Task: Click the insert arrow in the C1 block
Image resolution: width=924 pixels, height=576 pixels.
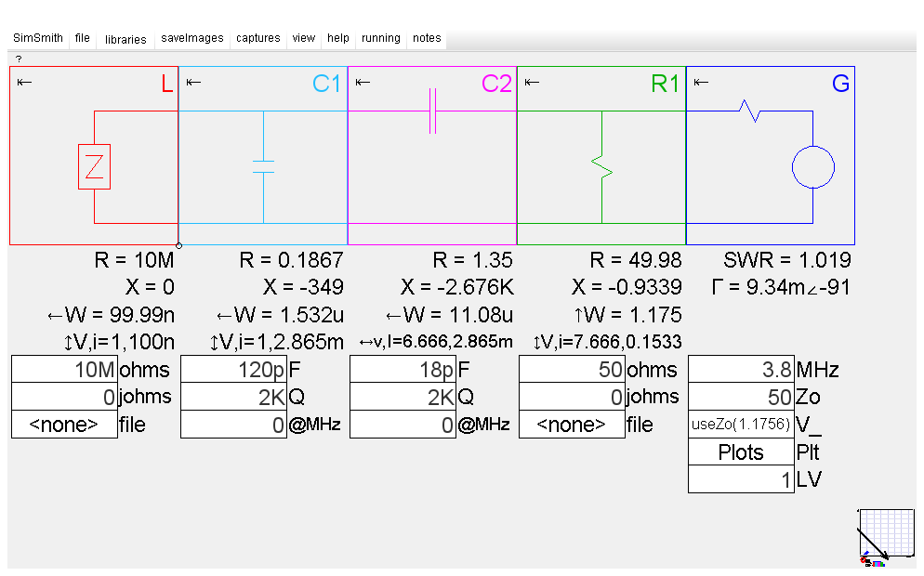Action: pyautogui.click(x=193, y=82)
